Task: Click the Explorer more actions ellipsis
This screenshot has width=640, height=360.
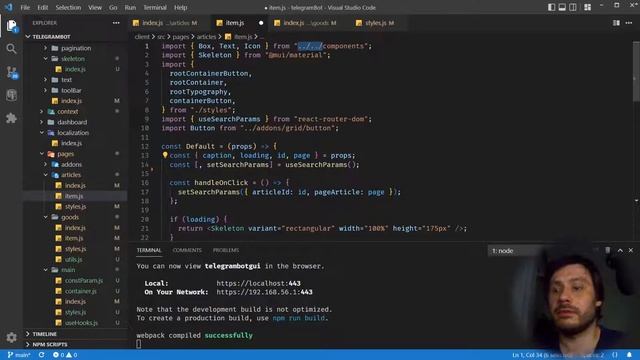Action: (116, 23)
